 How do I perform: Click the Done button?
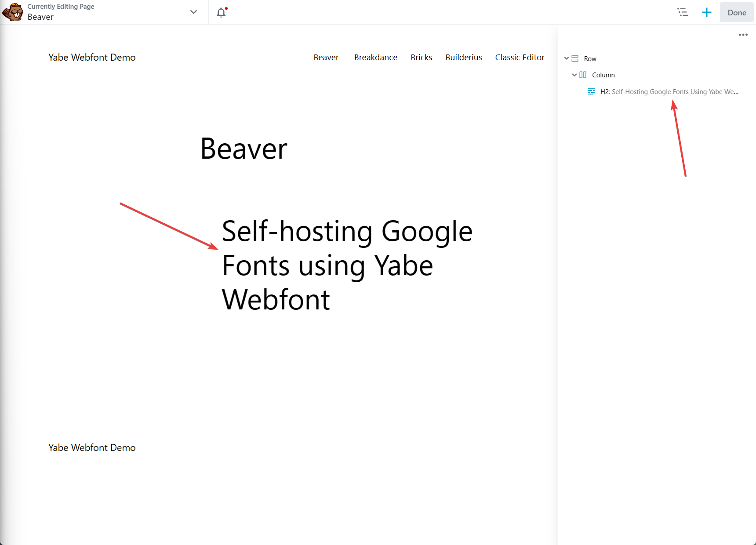(x=737, y=12)
